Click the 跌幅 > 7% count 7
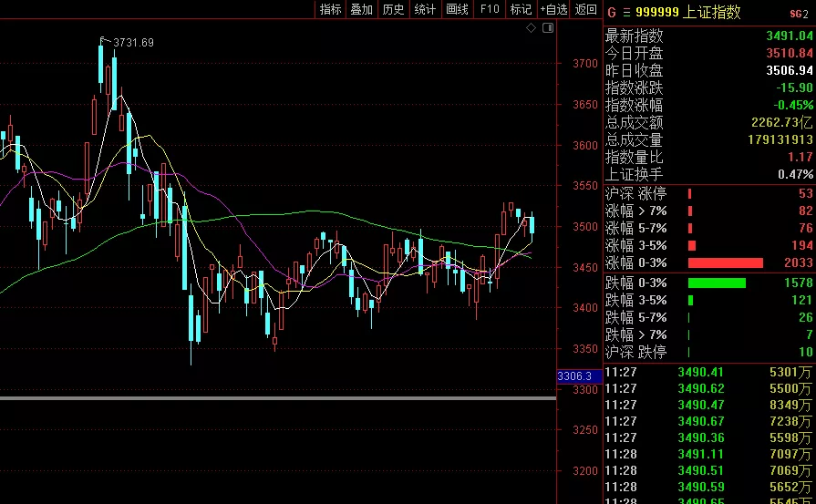The height and width of the screenshot is (504, 816). [810, 334]
